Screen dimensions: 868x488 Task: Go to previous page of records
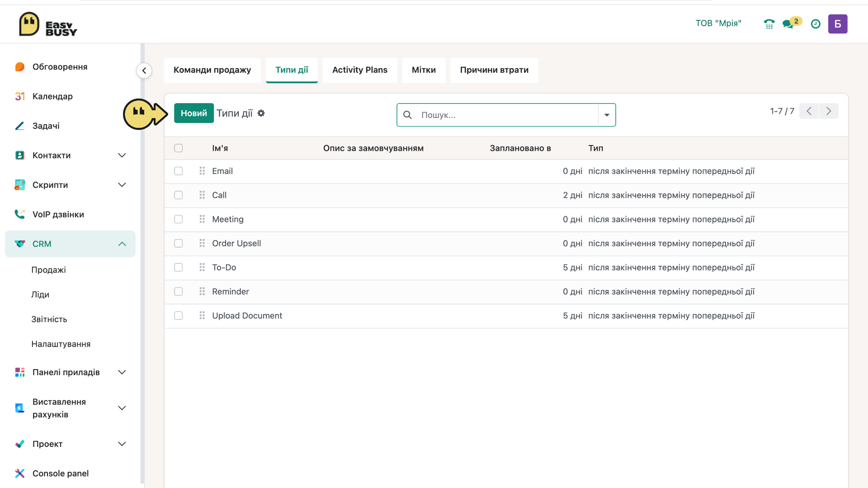pyautogui.click(x=809, y=111)
